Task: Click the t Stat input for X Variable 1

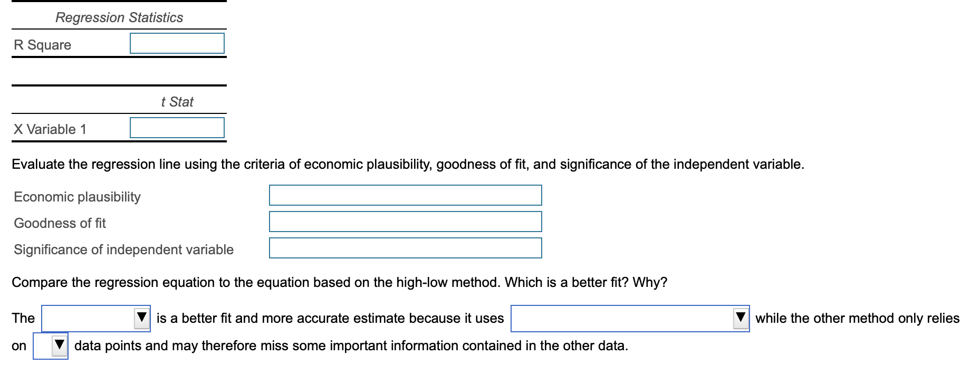Action: [177, 126]
